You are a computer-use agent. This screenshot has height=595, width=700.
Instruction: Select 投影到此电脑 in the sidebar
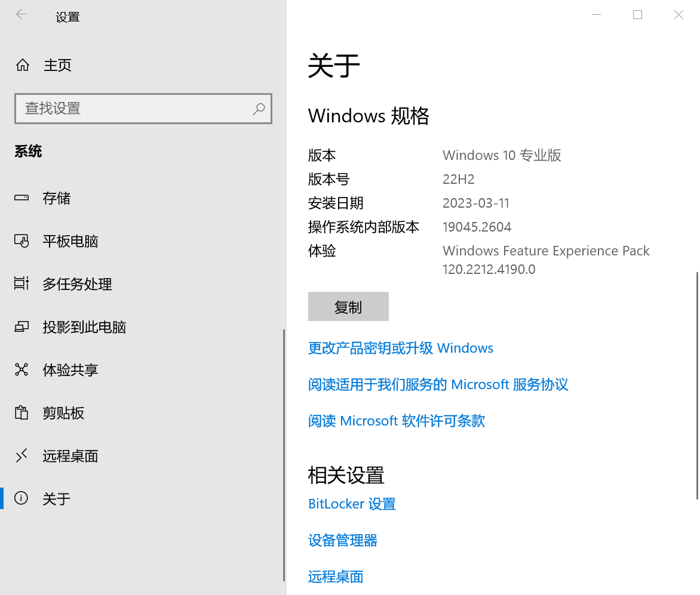pyautogui.click(x=143, y=327)
